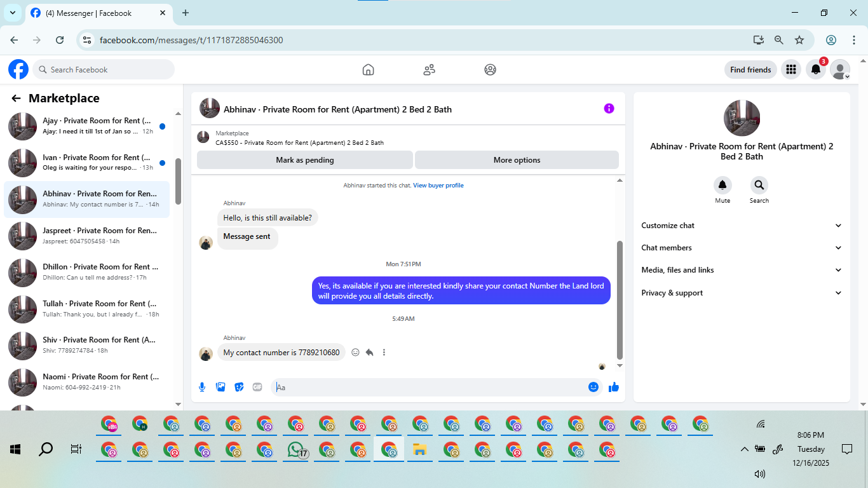Open Ajay's chat in the list
868x488 pixels.
88,126
